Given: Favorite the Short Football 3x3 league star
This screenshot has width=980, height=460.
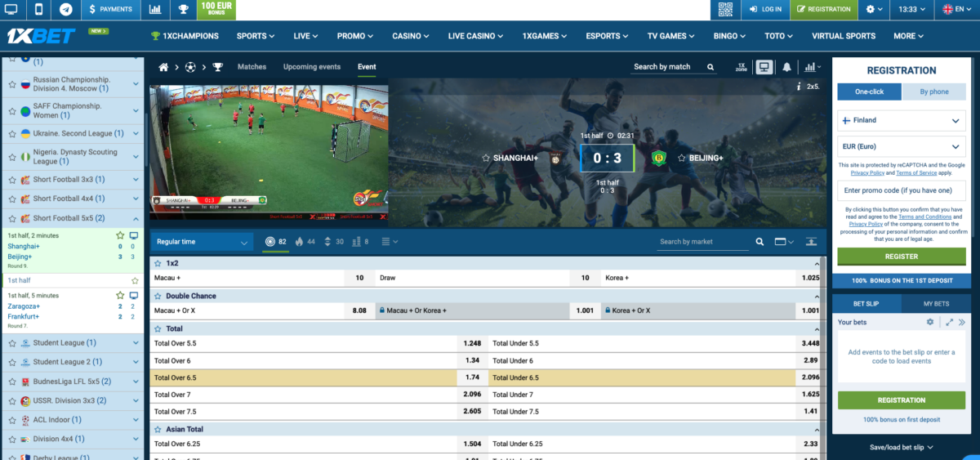Looking at the screenshot, I should (12, 179).
